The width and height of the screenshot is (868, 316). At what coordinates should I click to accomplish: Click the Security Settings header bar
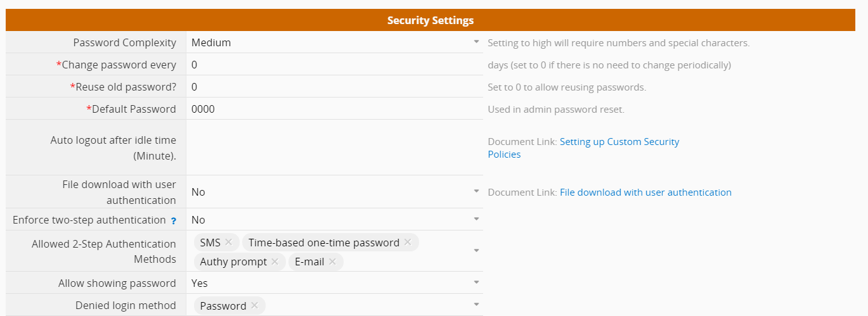point(431,20)
